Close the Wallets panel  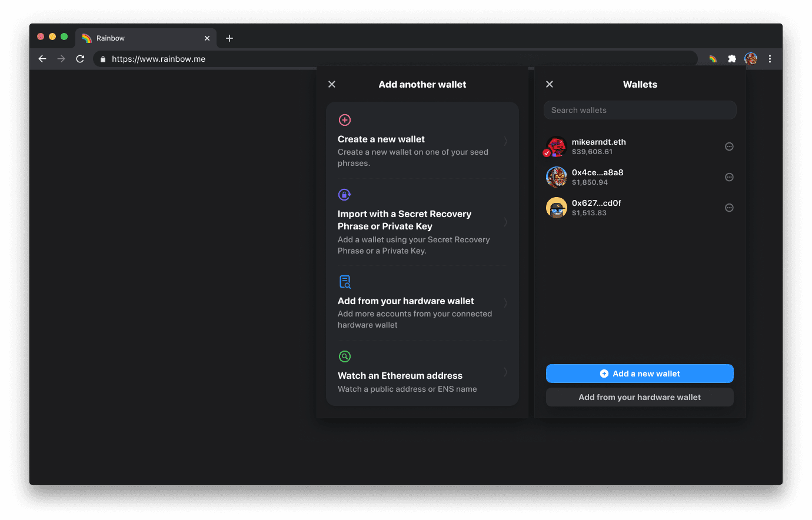550,84
